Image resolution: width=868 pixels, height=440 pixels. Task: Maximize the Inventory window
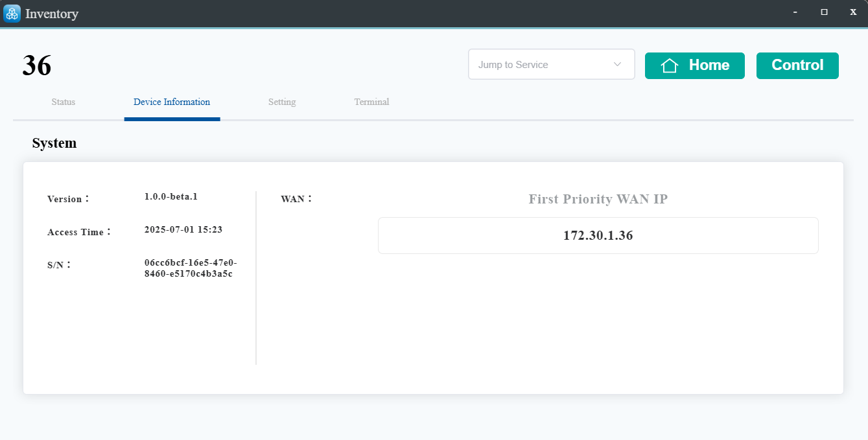824,12
